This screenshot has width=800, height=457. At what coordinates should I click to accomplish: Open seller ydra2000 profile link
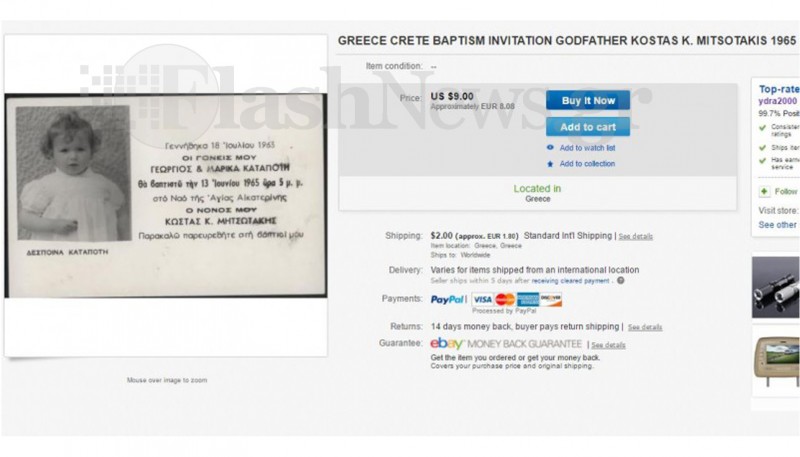(778, 101)
